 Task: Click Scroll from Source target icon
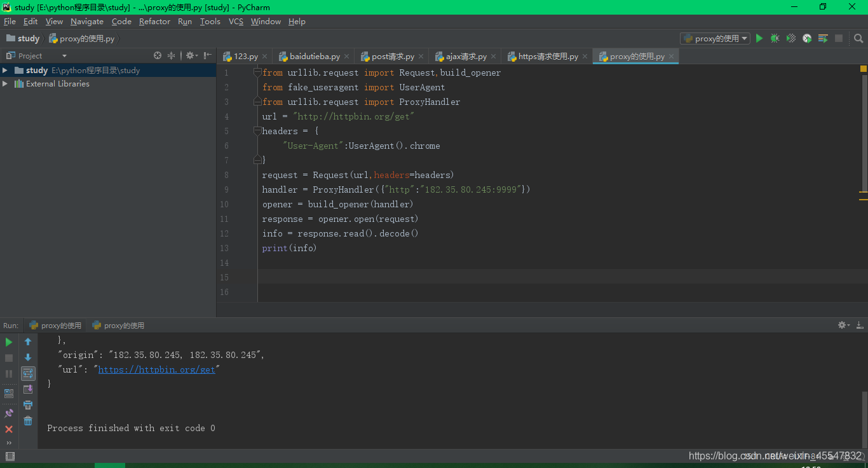[x=158, y=56]
